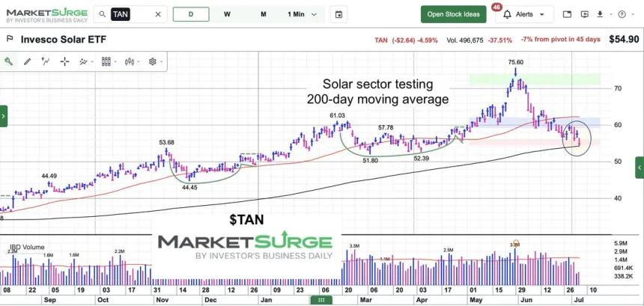Click the screen swap icon

coord(584,14)
